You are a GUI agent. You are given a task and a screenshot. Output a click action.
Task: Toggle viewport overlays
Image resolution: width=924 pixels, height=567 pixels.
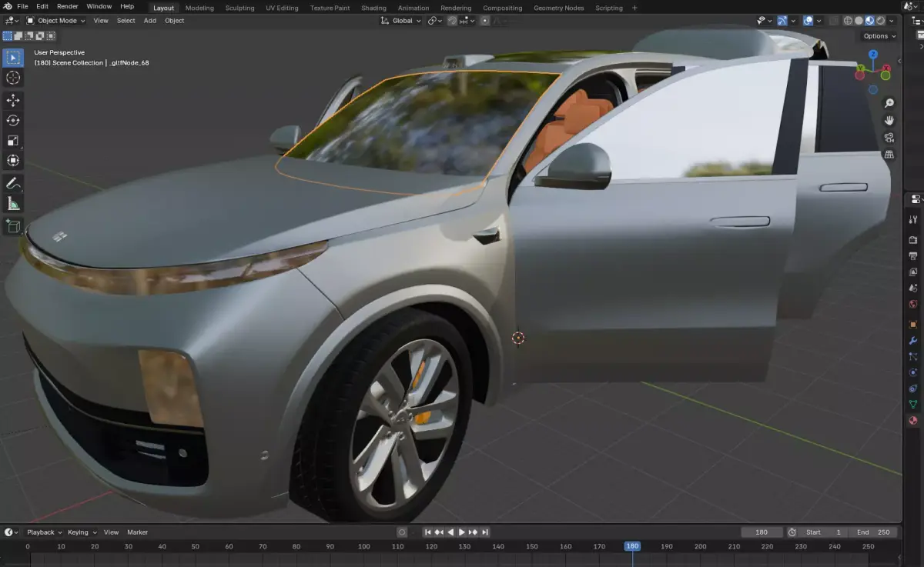[x=808, y=21]
